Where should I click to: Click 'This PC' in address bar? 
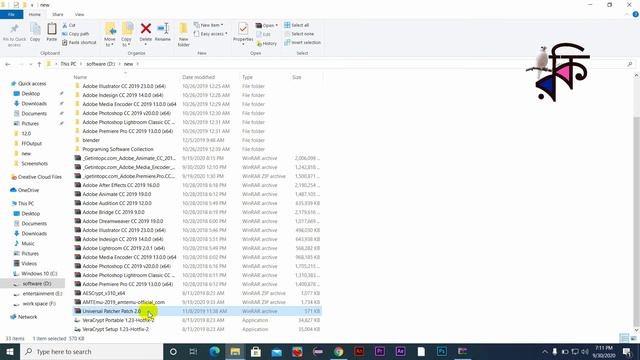click(x=68, y=64)
